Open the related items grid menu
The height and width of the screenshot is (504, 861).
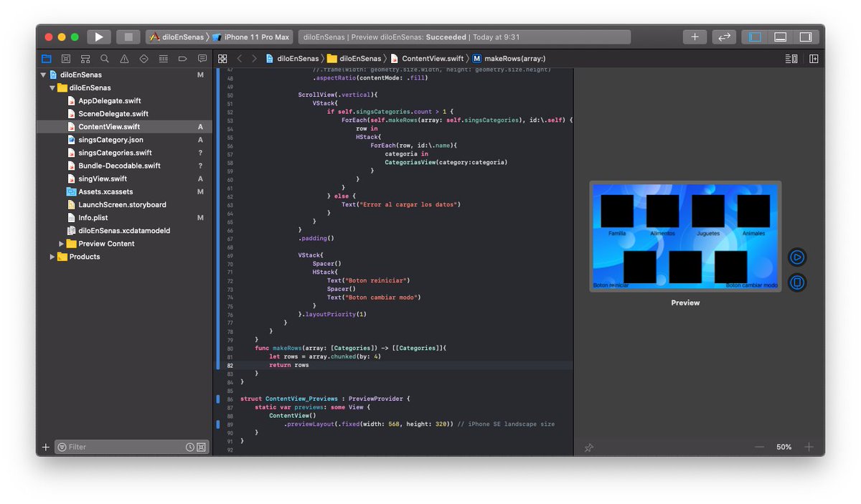tap(222, 59)
